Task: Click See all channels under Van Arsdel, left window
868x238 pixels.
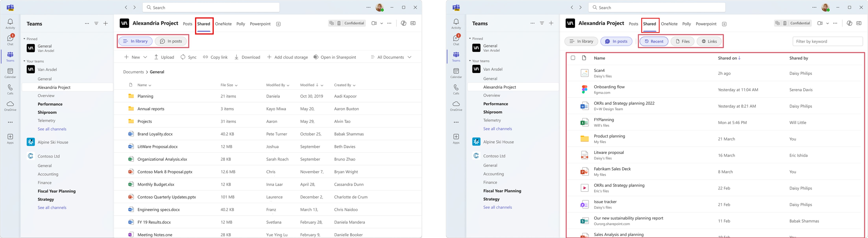Action: (52, 129)
